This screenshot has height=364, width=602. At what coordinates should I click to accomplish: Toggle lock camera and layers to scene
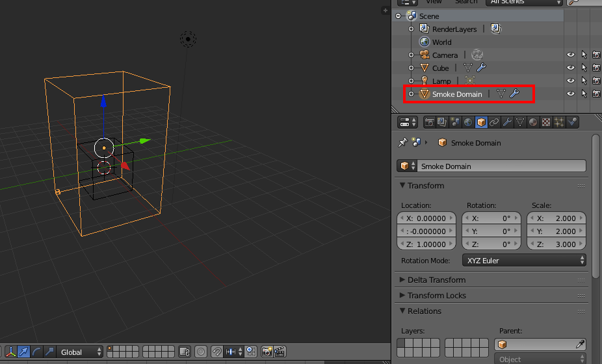coord(185,352)
